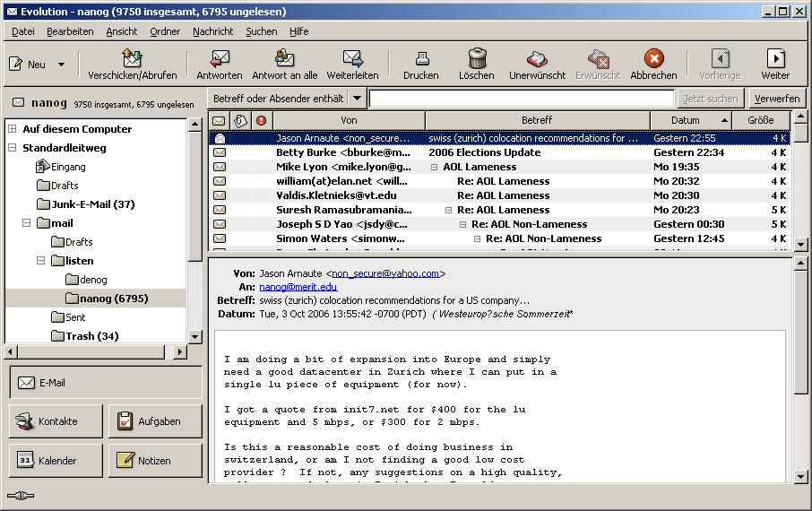Mark as junk with Unerwünscht icon
Image resolution: width=812 pixels, height=511 pixels.
point(537,59)
